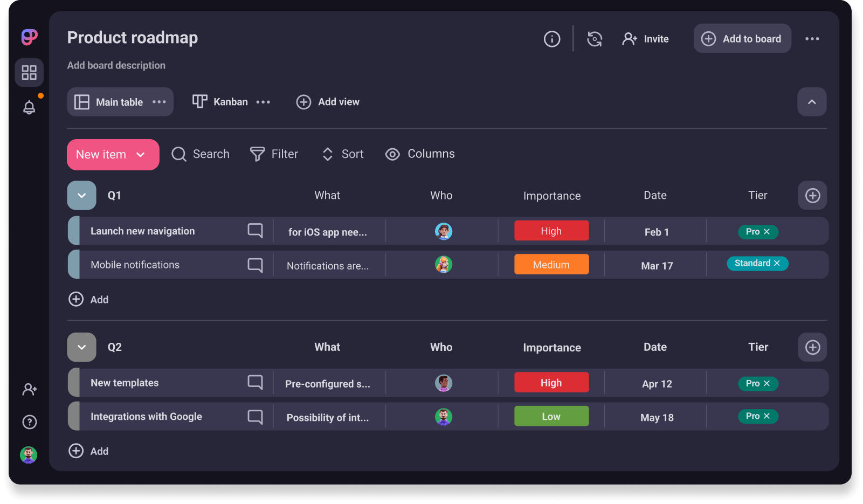
Task: Open the New item dropdown arrow
Action: coord(142,155)
